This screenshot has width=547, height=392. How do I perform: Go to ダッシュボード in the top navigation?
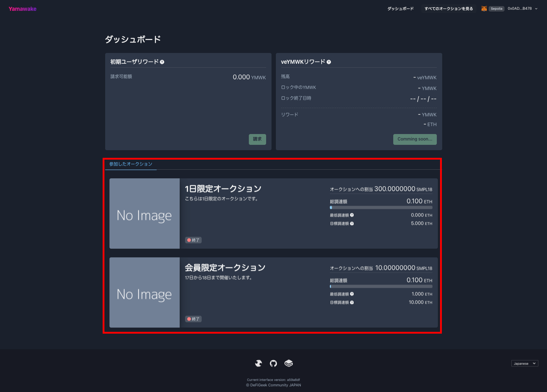pyautogui.click(x=400, y=9)
